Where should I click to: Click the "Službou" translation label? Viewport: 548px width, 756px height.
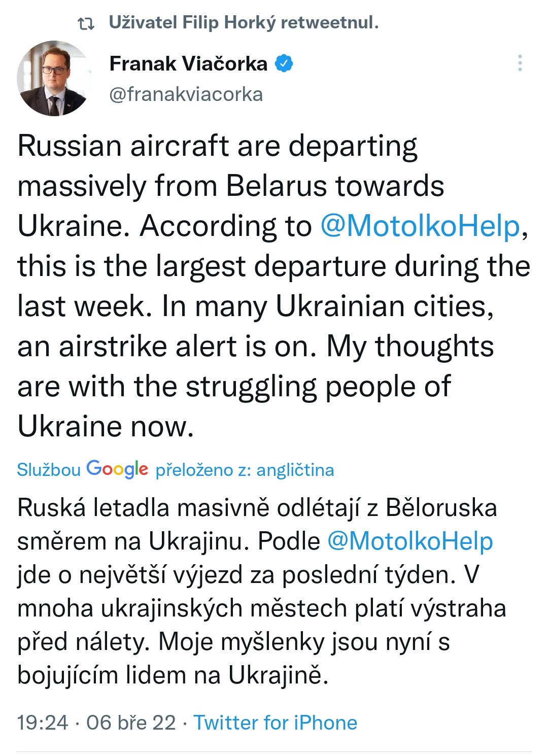pyautogui.click(x=49, y=470)
